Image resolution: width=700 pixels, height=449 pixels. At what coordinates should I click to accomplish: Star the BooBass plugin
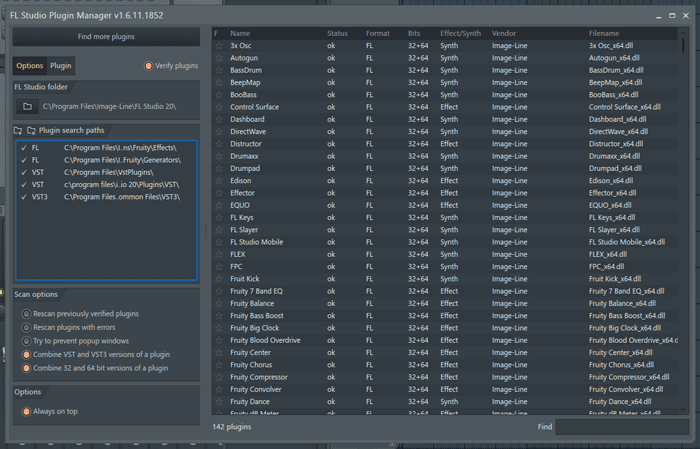219,95
